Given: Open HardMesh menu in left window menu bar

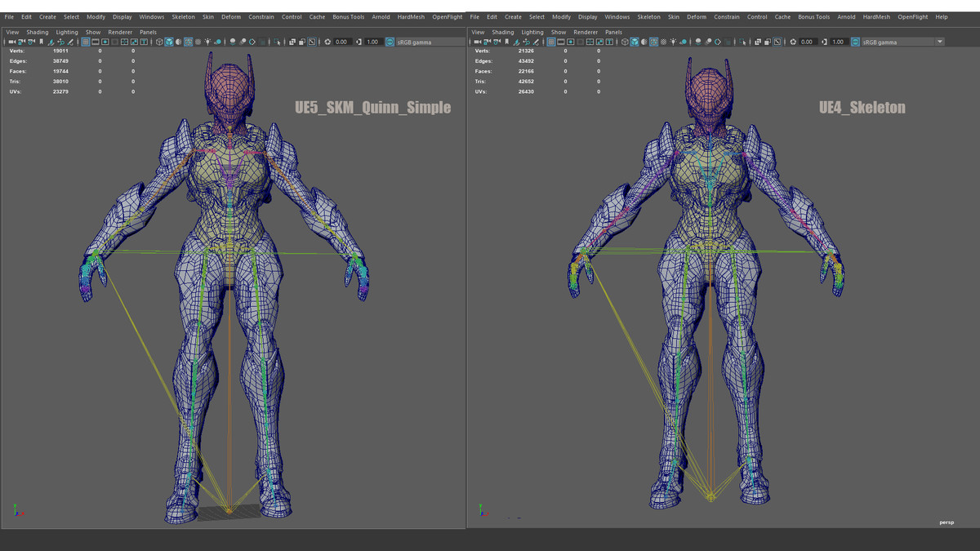Looking at the screenshot, I should point(411,16).
